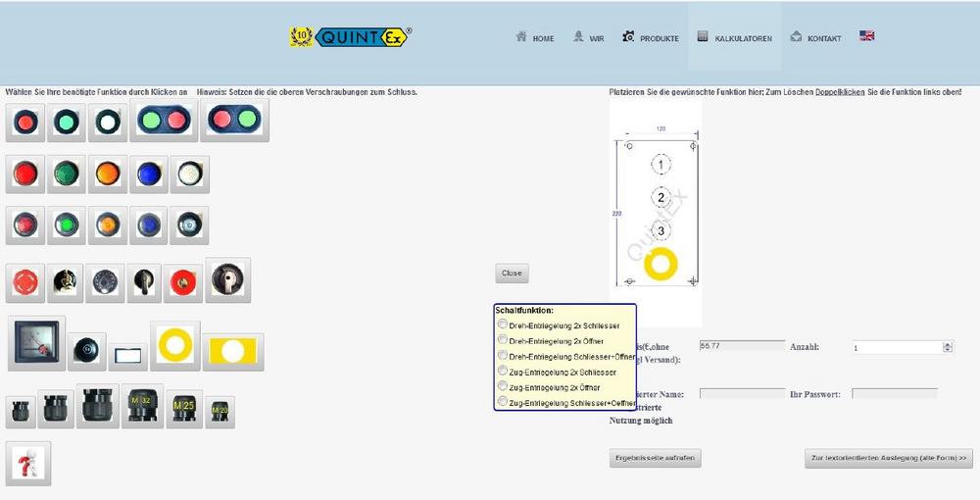The height and width of the screenshot is (500, 980).
Task: Choose the double pushbutton with red on left
Action: tap(234, 120)
